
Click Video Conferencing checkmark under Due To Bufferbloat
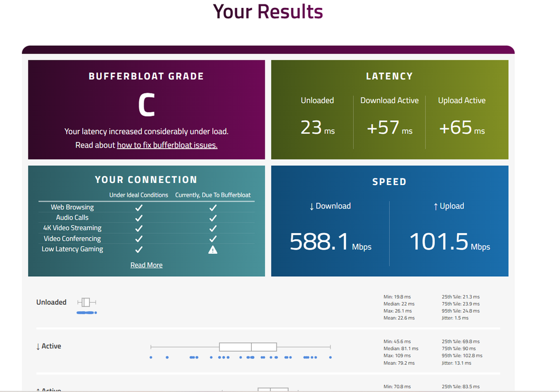coord(213,239)
